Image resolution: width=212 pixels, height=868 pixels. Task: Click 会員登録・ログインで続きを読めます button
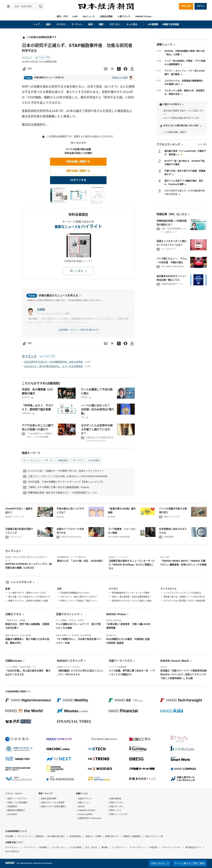pyautogui.click(x=78, y=330)
